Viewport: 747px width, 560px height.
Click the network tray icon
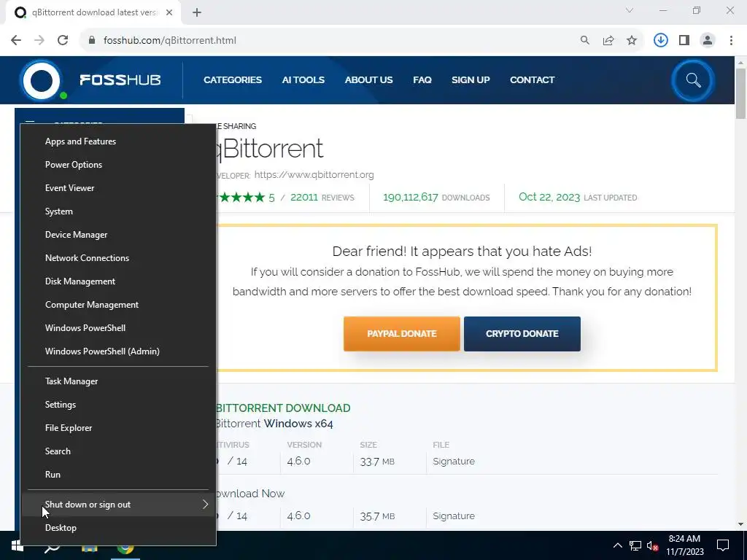click(x=635, y=545)
